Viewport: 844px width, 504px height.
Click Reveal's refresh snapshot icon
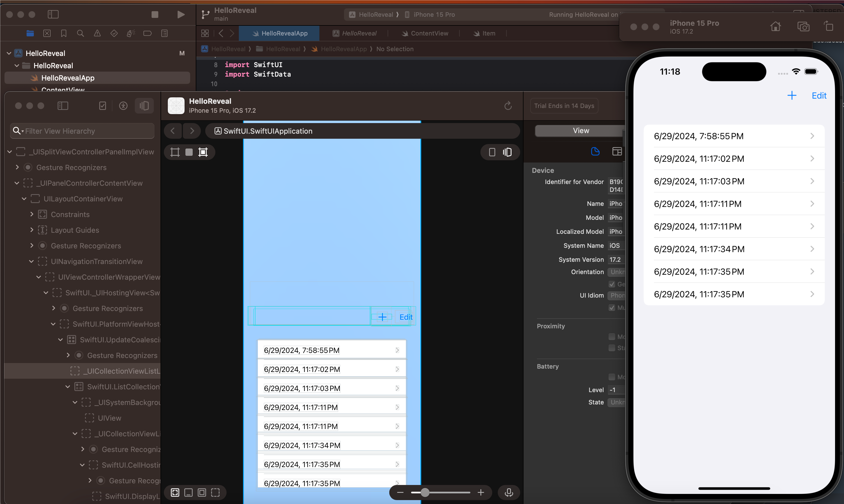508,106
